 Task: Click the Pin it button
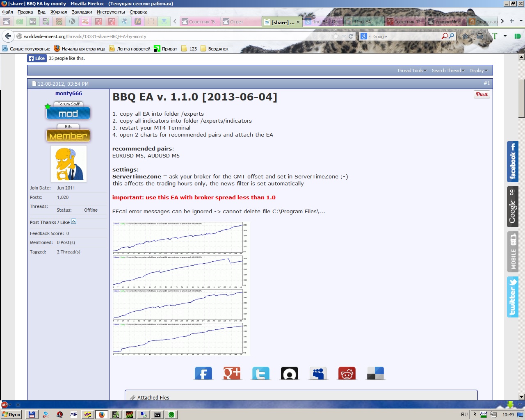pyautogui.click(x=482, y=94)
